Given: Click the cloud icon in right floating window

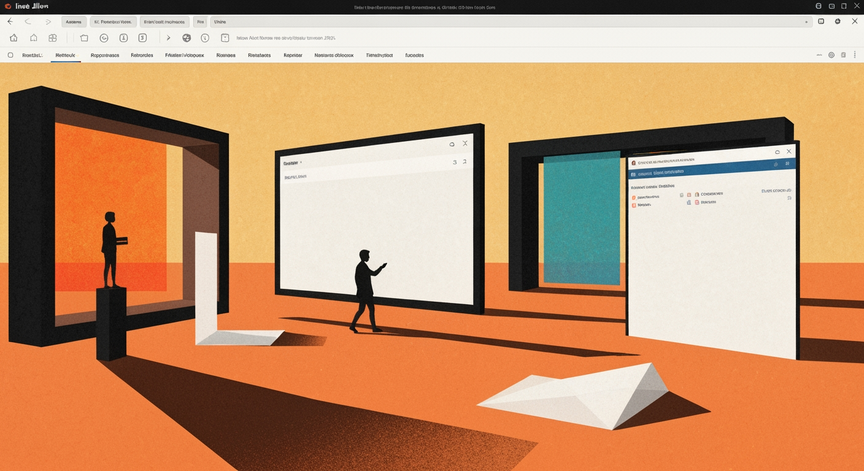Looking at the screenshot, I should coord(777,152).
